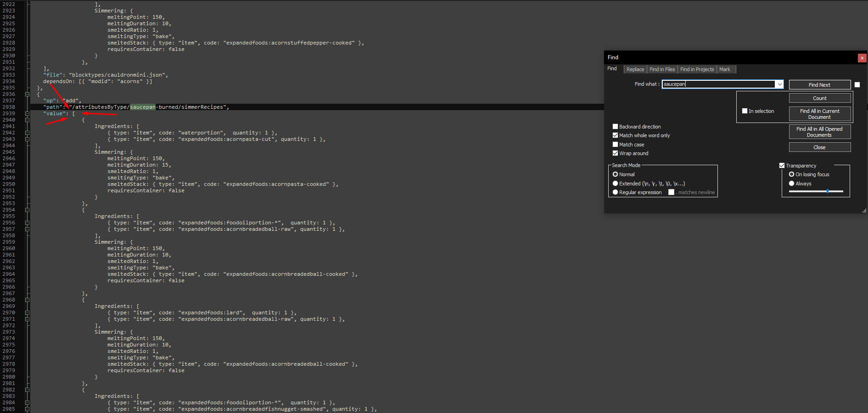Select Extended search mode

615,184
